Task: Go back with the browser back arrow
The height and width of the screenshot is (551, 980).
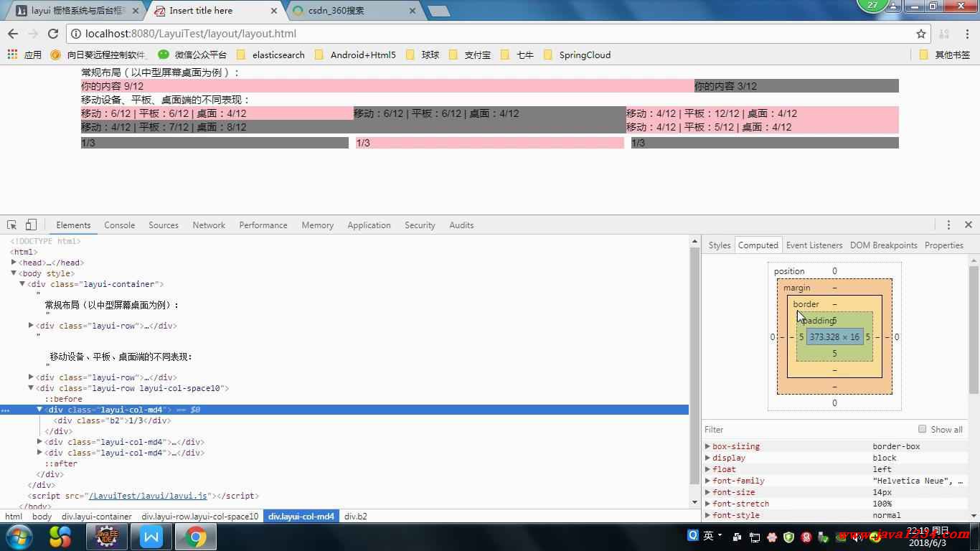Action: [x=13, y=34]
